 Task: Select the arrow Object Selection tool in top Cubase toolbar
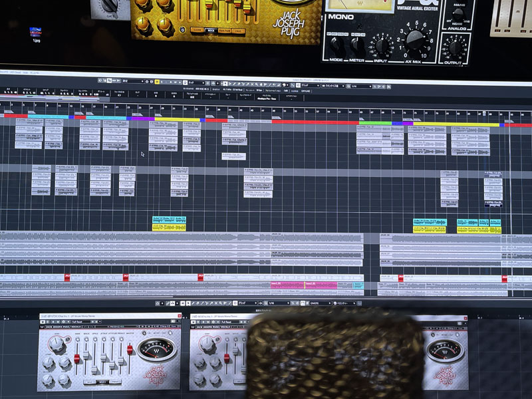tap(225, 84)
